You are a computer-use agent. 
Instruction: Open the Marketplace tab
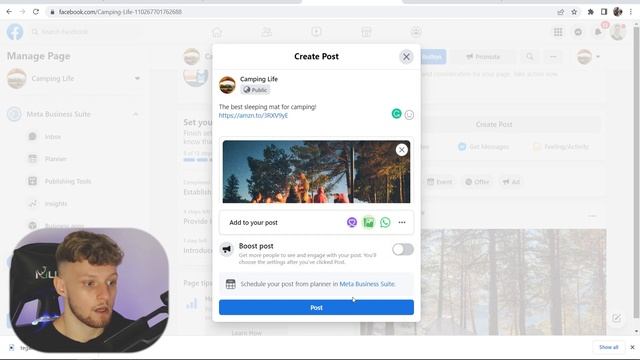pyautogui.click(x=366, y=32)
